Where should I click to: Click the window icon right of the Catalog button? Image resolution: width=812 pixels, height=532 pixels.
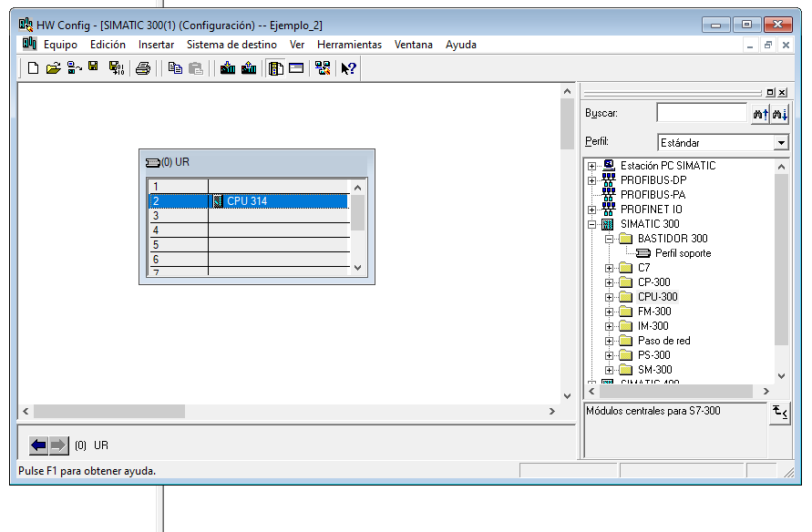click(296, 67)
